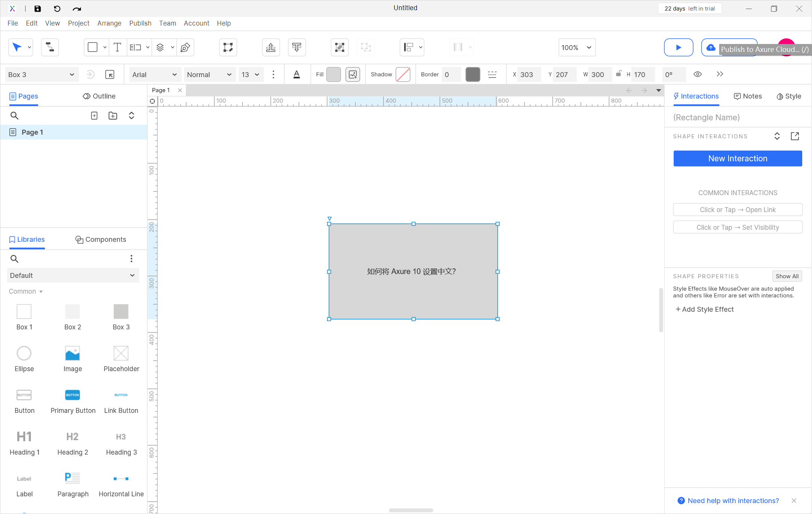Expand the hidden style toolbar options
The width and height of the screenshot is (812, 514).
pyautogui.click(x=720, y=74)
